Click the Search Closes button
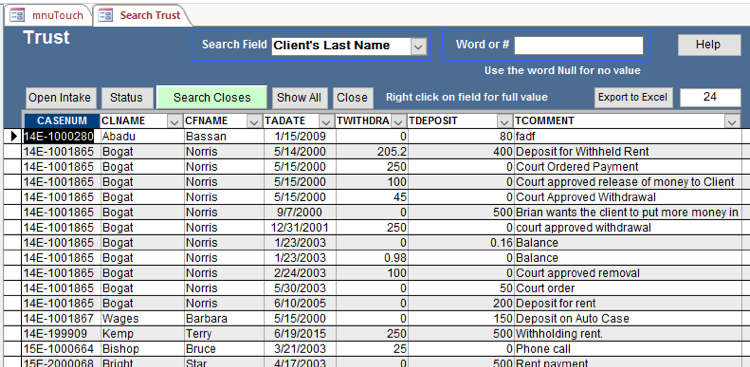 pos(212,98)
